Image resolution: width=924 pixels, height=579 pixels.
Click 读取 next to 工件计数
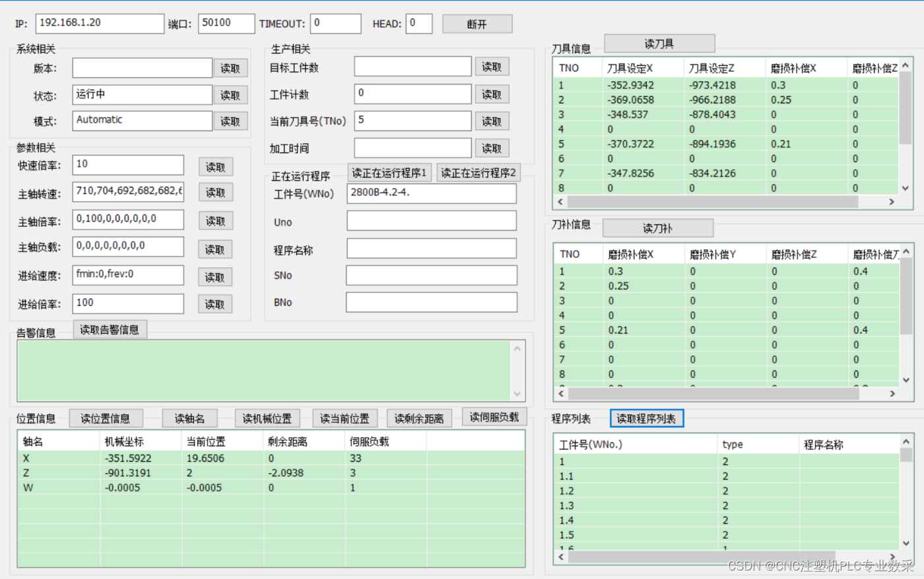point(492,94)
